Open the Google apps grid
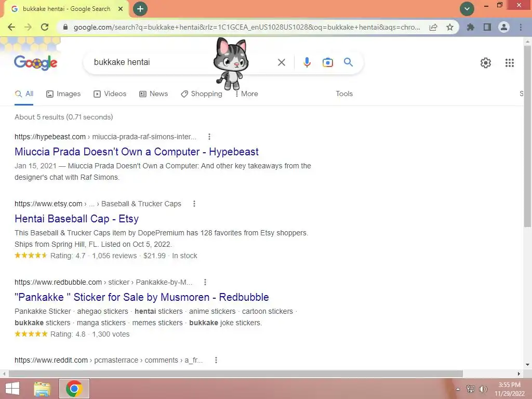The height and width of the screenshot is (399, 532). coord(510,63)
